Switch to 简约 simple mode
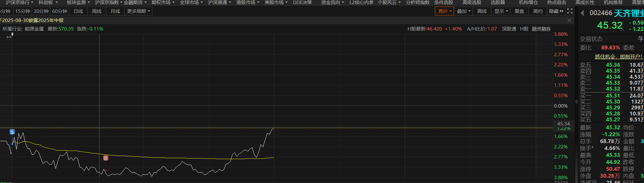Image resolution: width=644 pixels, height=183 pixels. [538, 11]
